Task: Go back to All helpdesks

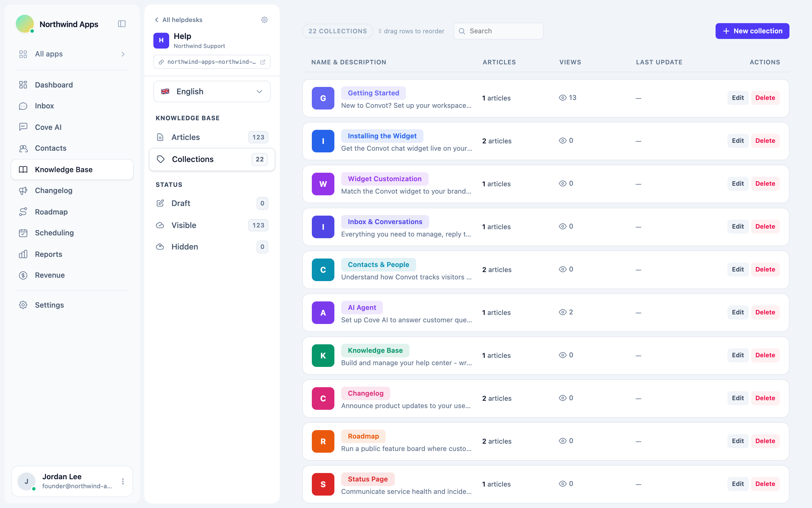Action: (x=178, y=20)
